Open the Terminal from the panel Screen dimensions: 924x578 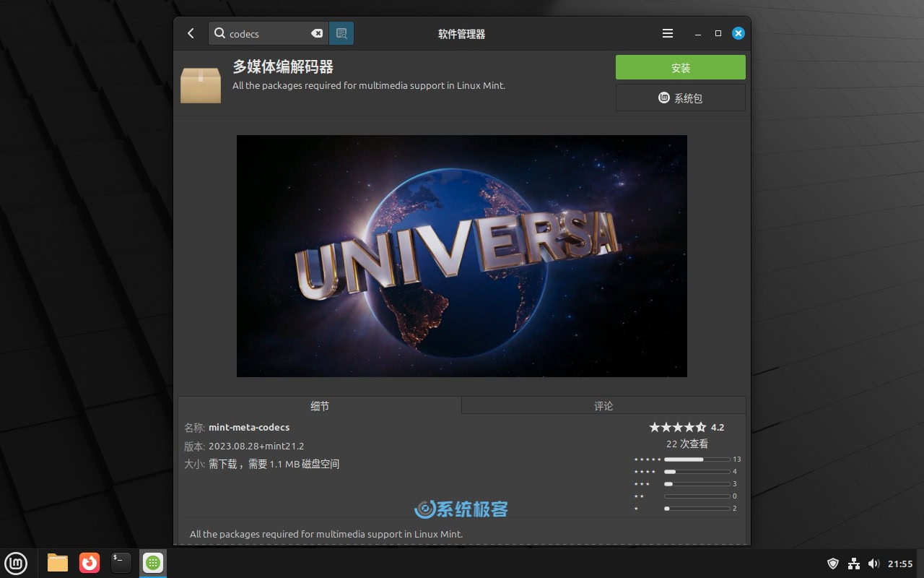click(121, 563)
